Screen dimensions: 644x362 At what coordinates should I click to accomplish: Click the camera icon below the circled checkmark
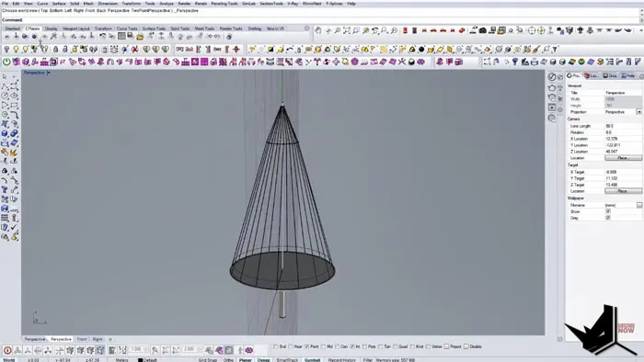coord(552,87)
